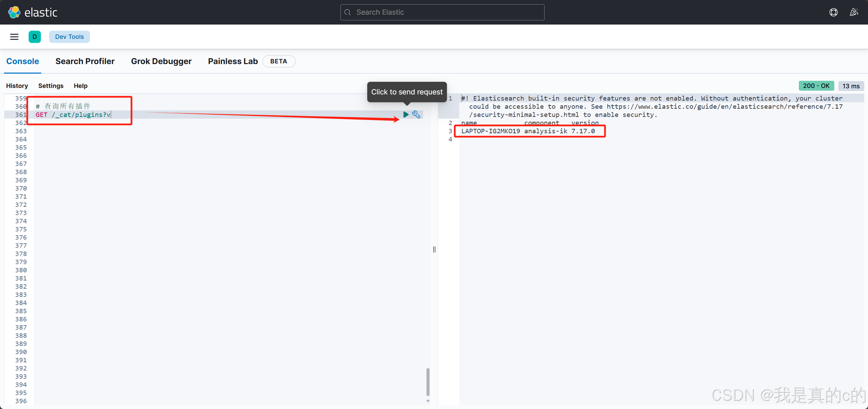Click line number 363 in the editor gutter
The width and height of the screenshot is (868, 409).
point(21,131)
